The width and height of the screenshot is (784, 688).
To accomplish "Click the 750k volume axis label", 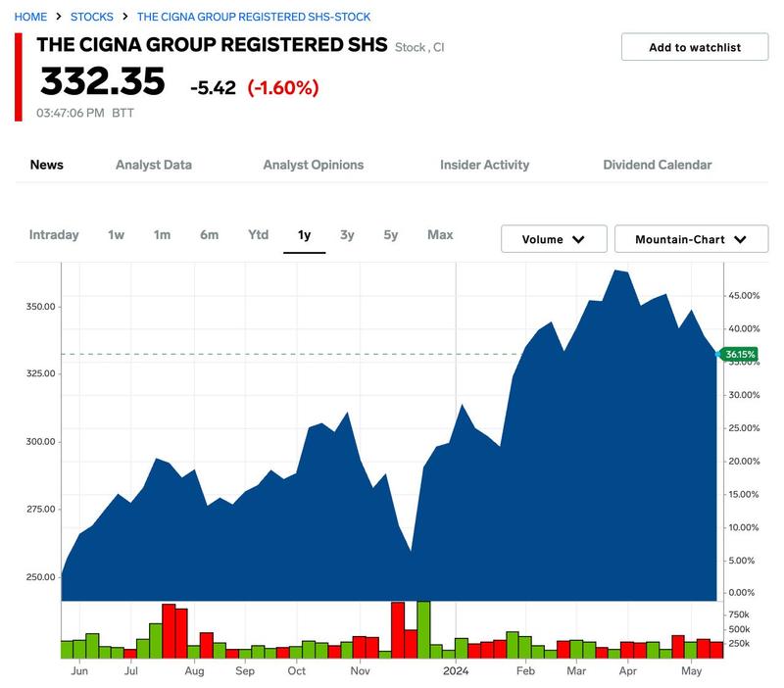I will pos(739,614).
